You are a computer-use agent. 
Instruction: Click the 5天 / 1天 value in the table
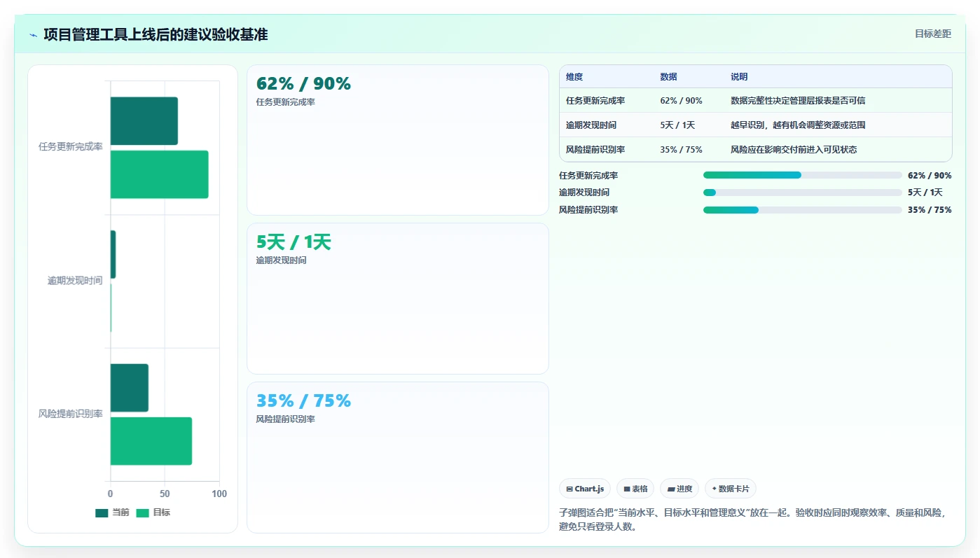(x=677, y=125)
